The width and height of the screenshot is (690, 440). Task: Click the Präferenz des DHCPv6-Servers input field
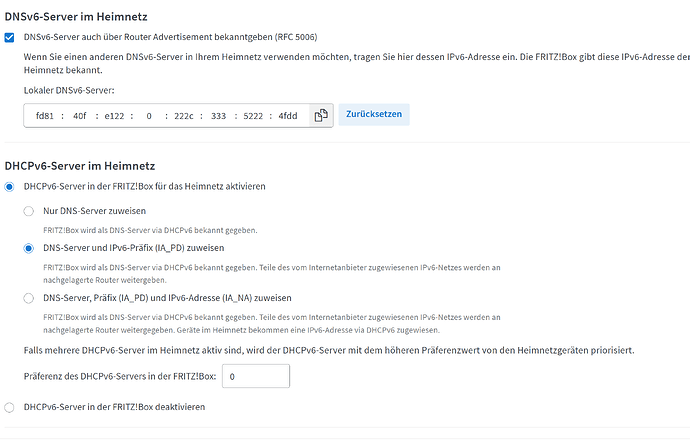coord(256,376)
